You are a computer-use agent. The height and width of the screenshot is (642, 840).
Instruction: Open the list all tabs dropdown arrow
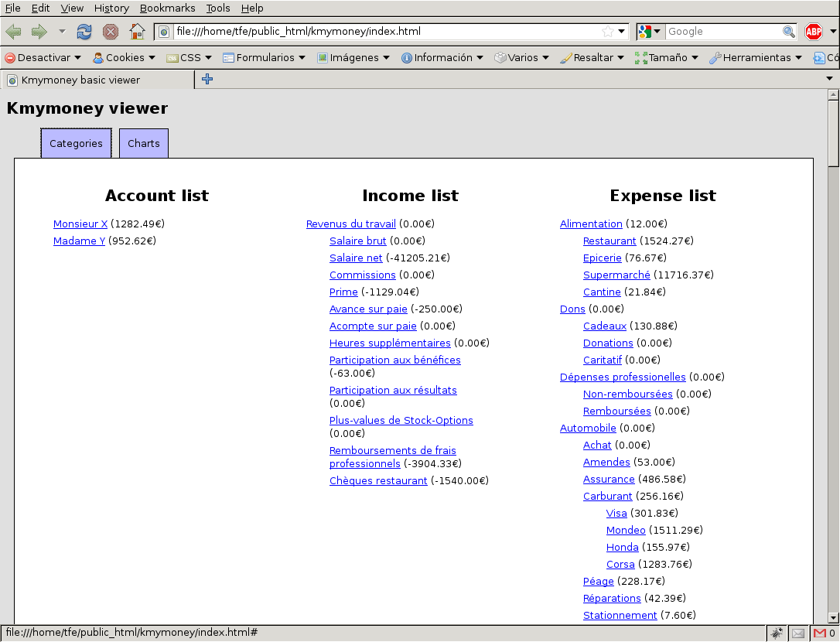pos(829,79)
